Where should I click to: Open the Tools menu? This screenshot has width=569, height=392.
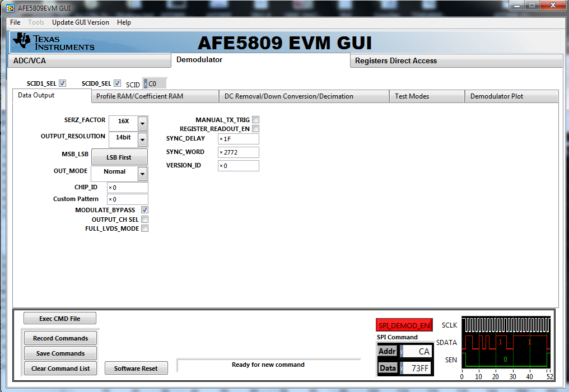(x=36, y=22)
